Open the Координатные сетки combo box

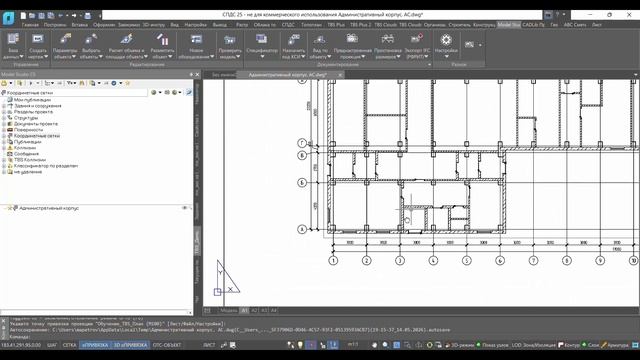pyautogui.click(x=74, y=93)
